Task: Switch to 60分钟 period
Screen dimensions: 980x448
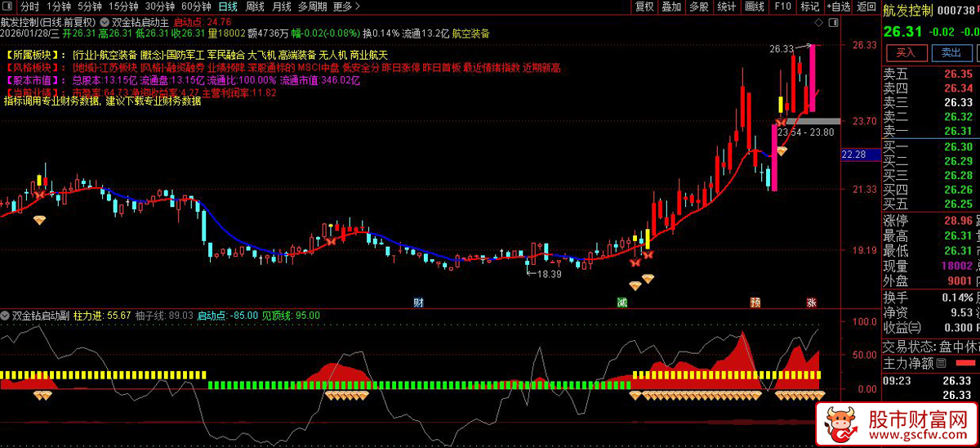Action: [x=196, y=7]
